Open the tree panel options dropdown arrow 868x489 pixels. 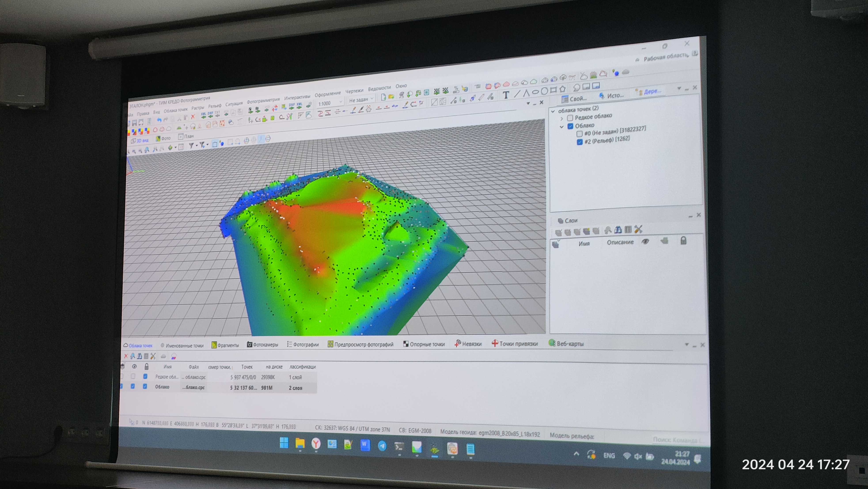(x=679, y=88)
